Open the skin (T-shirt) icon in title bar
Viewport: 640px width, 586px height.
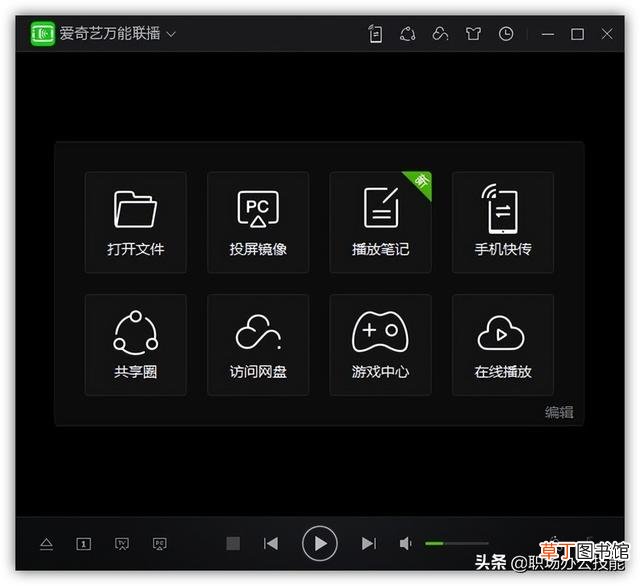click(473, 33)
